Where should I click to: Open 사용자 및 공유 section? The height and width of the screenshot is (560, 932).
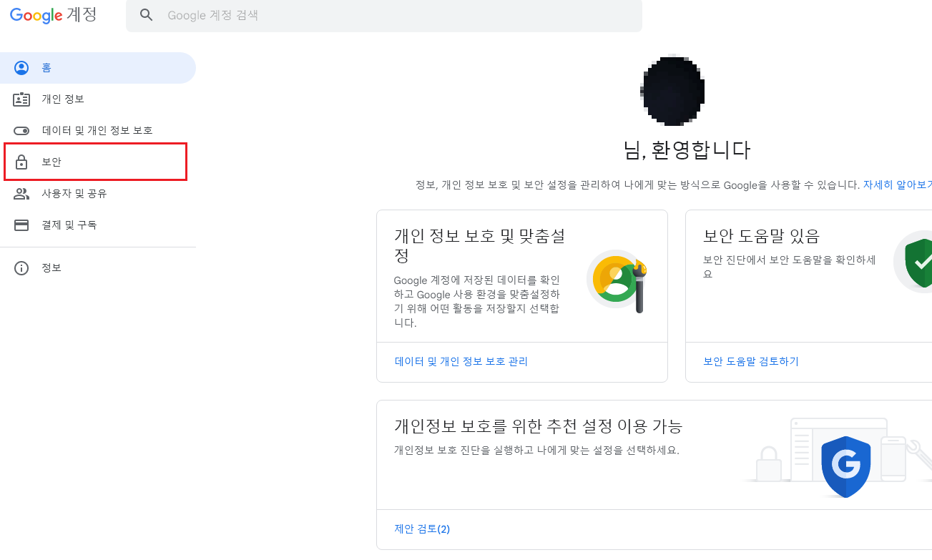pyautogui.click(x=98, y=194)
